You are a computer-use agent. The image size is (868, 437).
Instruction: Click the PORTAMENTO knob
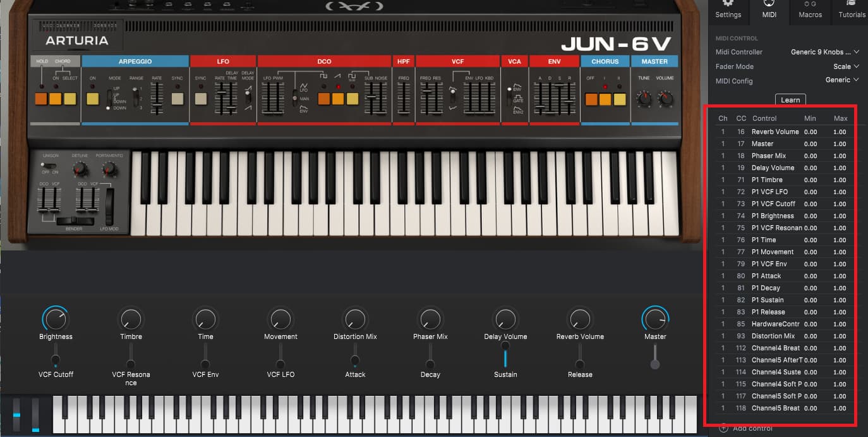point(109,169)
